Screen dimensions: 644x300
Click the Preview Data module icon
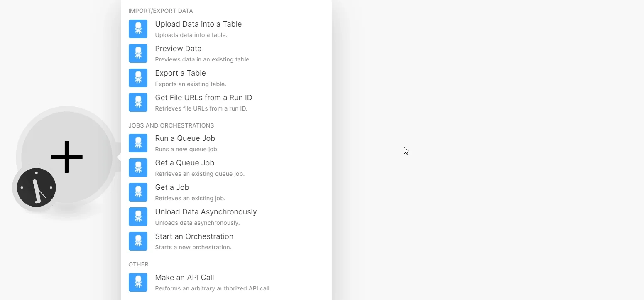pyautogui.click(x=138, y=53)
